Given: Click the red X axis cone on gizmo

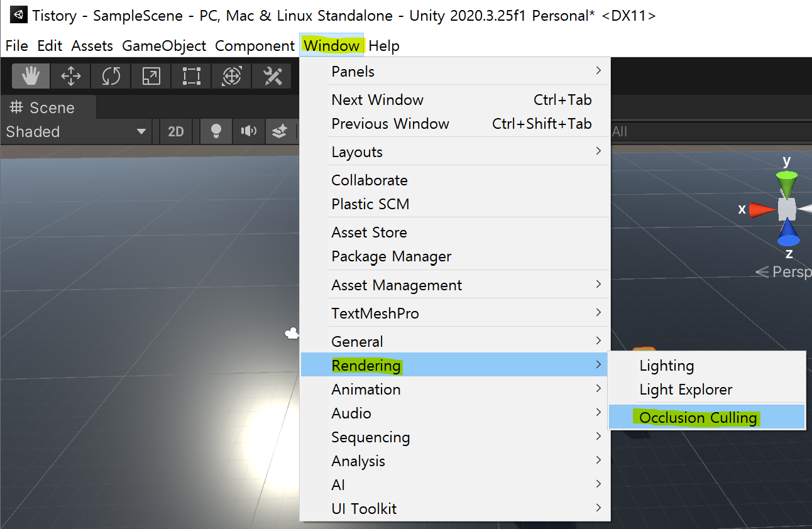Looking at the screenshot, I should click(762, 210).
